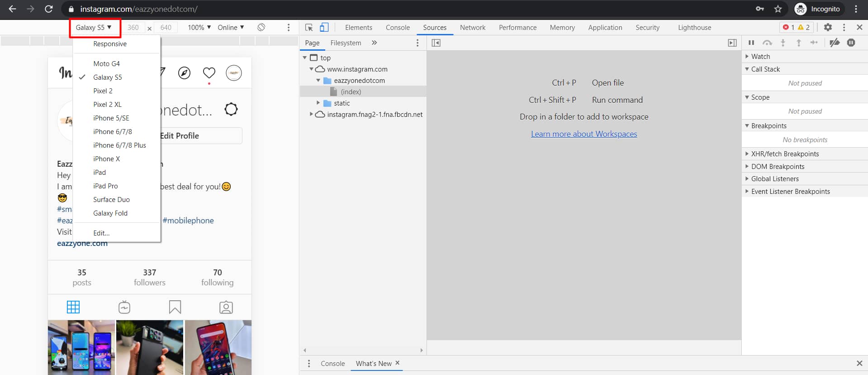This screenshot has height=375, width=868.
Task: Open device toolbar more options menu
Action: [x=289, y=28]
